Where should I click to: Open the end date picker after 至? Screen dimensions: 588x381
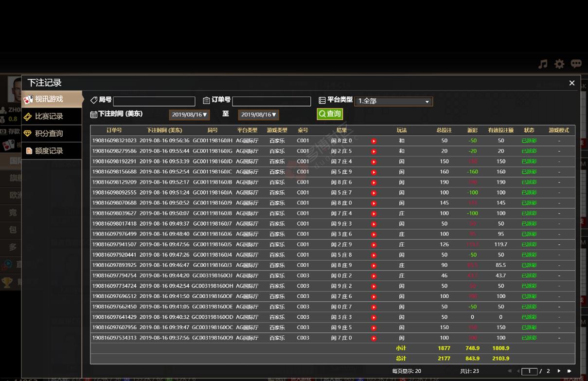pyautogui.click(x=259, y=115)
